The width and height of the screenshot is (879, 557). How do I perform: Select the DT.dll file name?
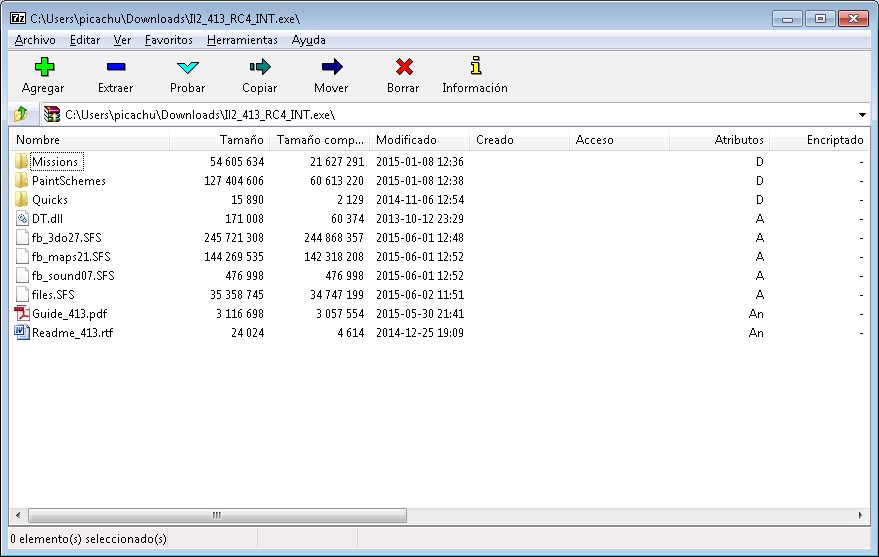(47, 219)
